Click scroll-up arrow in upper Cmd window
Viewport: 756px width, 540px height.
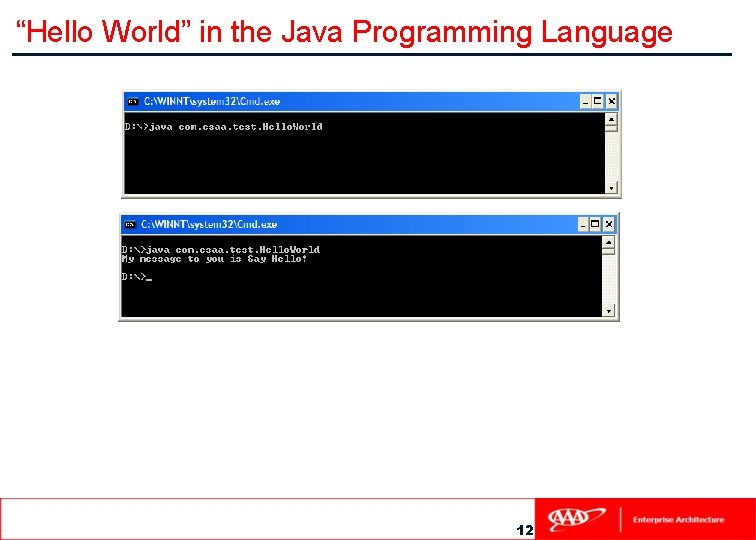[611, 119]
